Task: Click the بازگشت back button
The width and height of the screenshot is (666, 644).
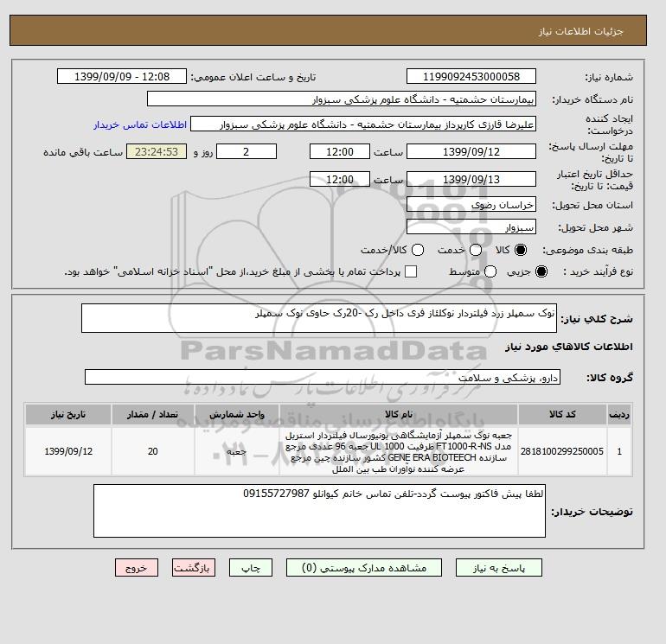Action: tap(194, 568)
